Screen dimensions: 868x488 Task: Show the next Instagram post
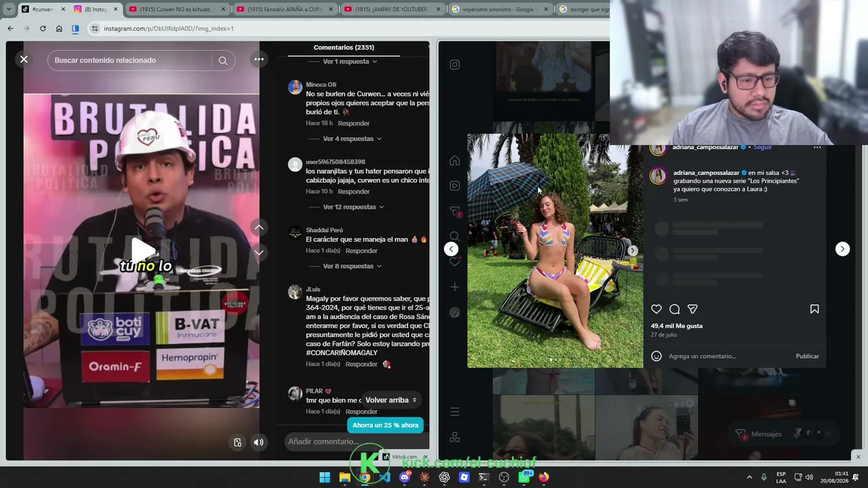coord(842,249)
